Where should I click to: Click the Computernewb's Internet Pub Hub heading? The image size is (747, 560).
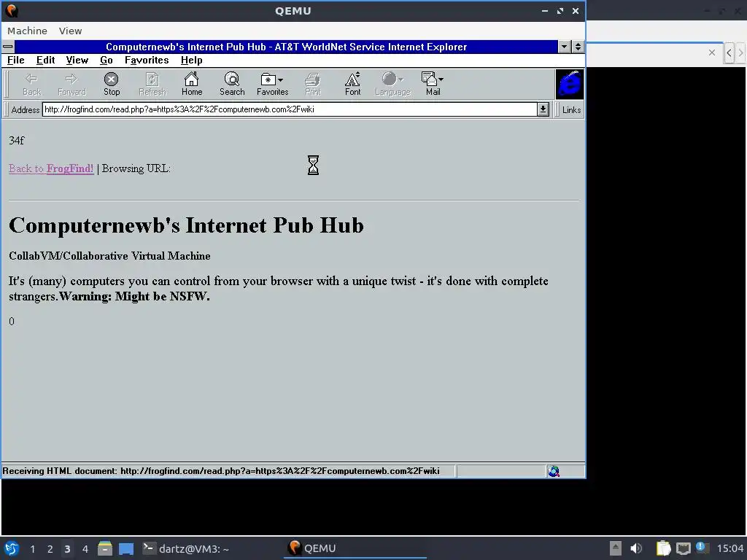[x=186, y=225]
